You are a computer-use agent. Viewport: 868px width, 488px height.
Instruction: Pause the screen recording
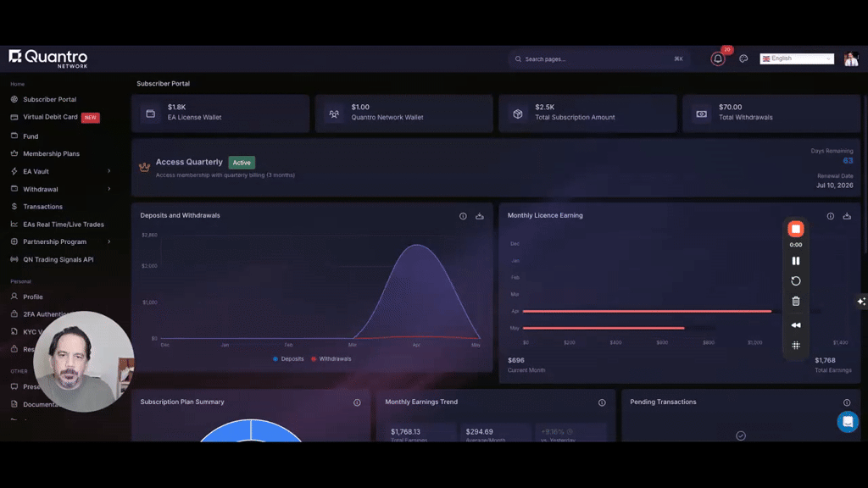[795, 261]
